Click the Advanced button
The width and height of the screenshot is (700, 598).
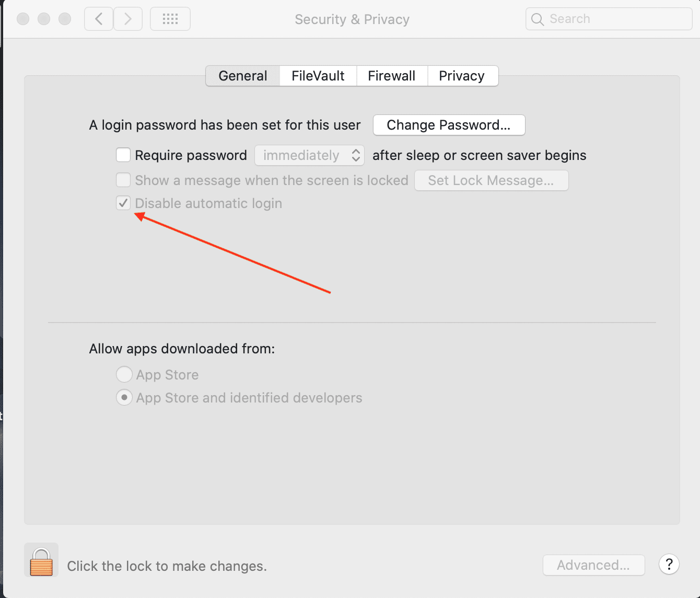[593, 565]
